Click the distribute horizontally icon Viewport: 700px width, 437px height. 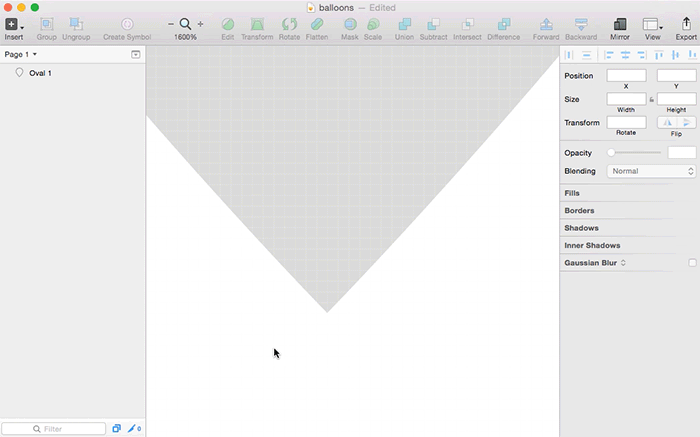tap(569, 55)
